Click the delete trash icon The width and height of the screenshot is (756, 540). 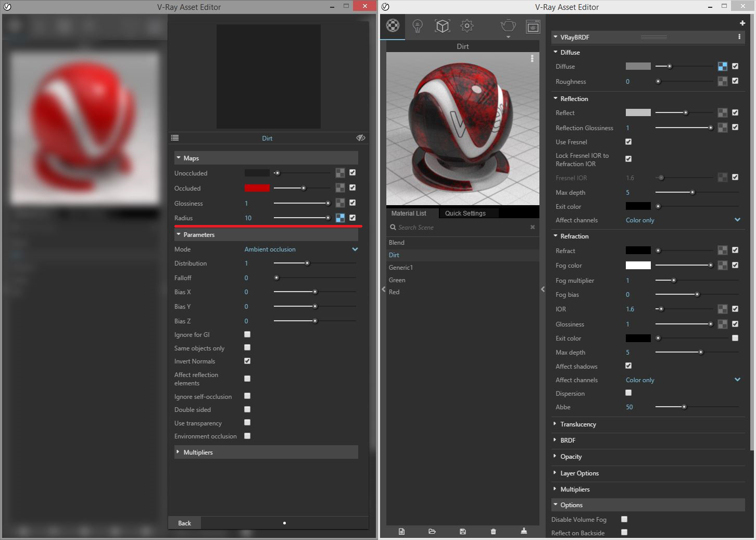493,531
